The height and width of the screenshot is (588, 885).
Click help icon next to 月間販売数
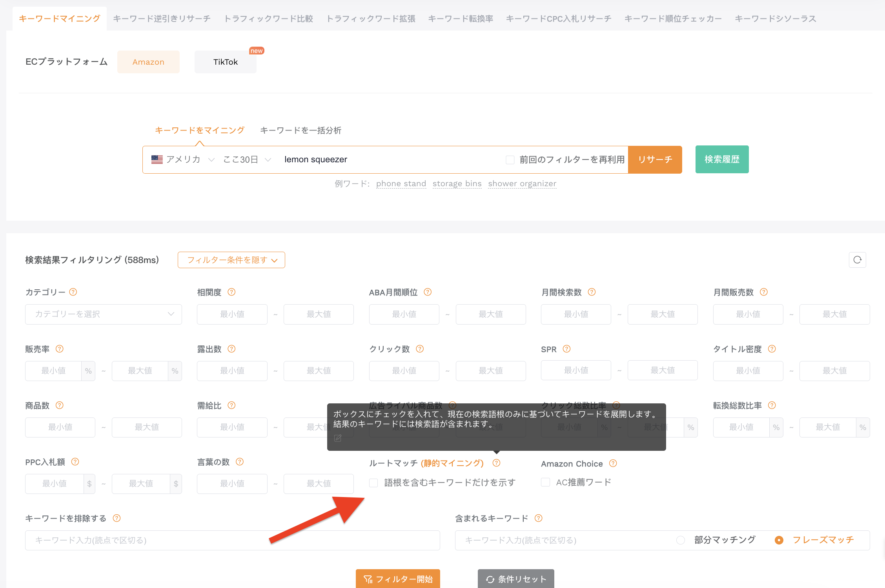pyautogui.click(x=763, y=292)
